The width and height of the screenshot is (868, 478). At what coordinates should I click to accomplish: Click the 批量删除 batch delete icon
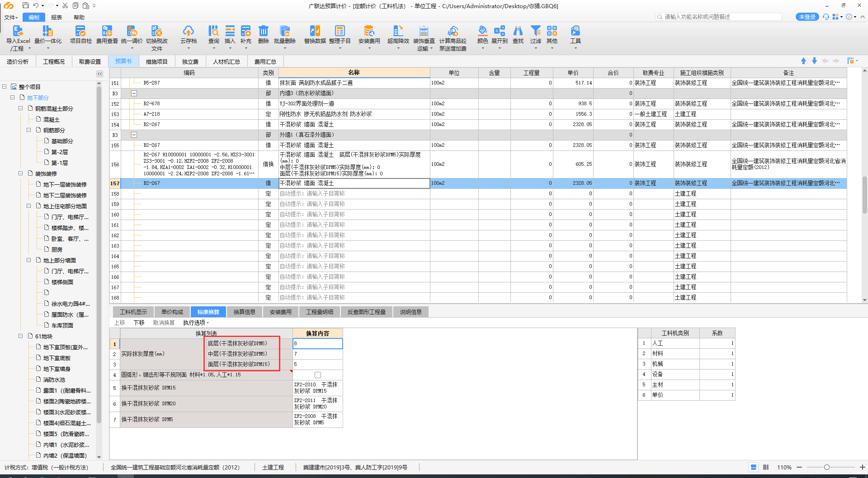tap(285, 31)
